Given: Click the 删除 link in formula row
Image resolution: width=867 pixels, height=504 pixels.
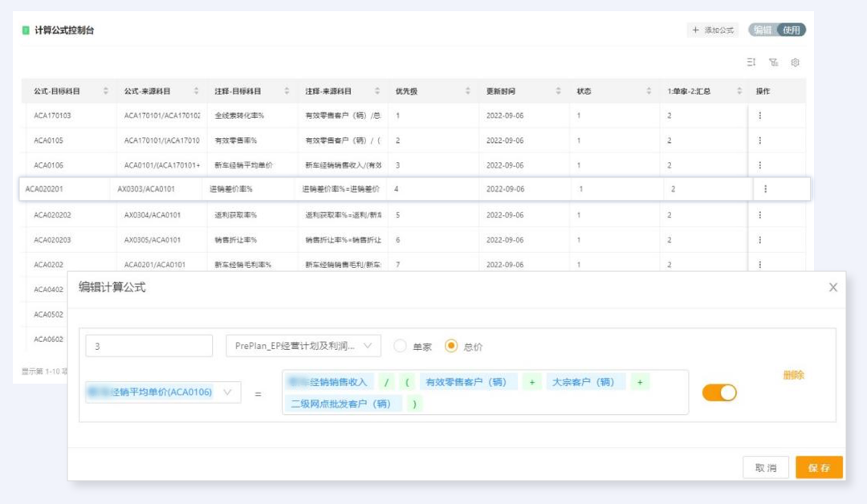Looking at the screenshot, I should click(793, 375).
